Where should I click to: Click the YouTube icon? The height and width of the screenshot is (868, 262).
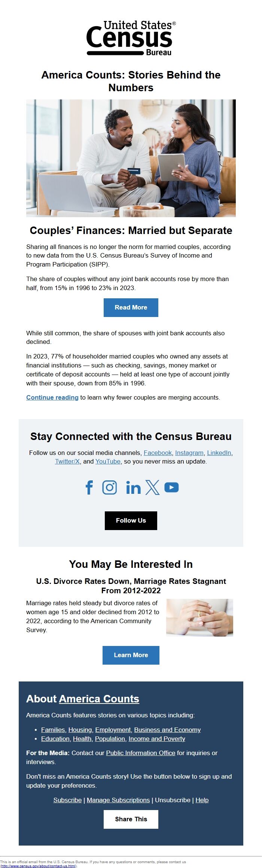tap(171, 487)
